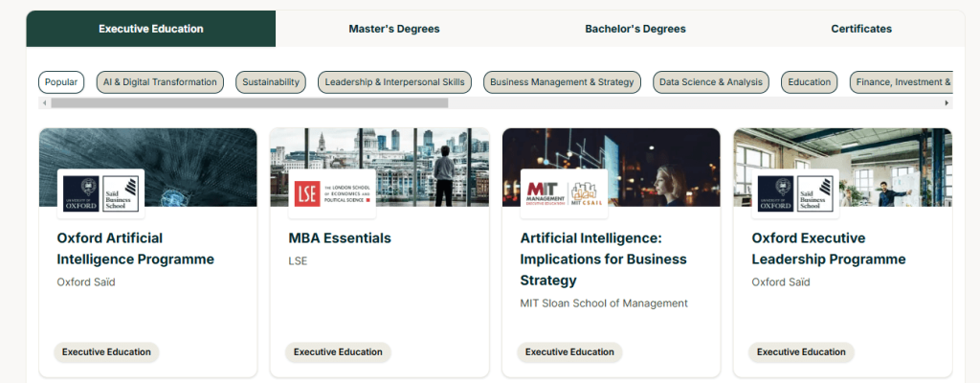This screenshot has width=980, height=383.
Task: Click the Oxford Saïd logo on AI Programme card
Action: click(x=100, y=193)
